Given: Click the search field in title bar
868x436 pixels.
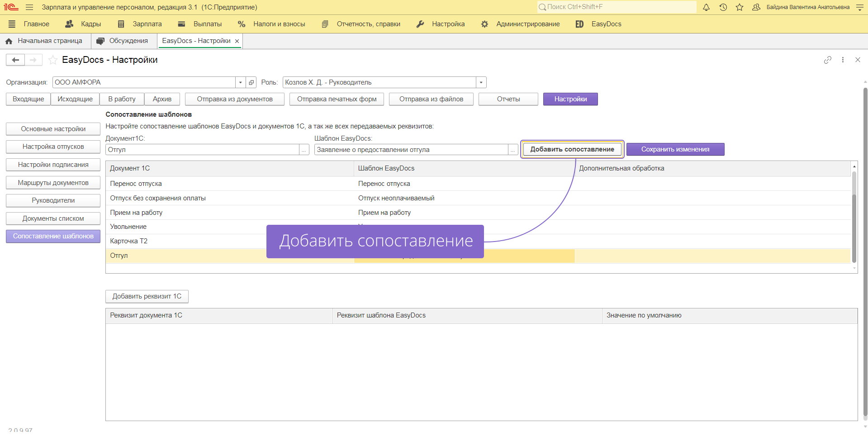Looking at the screenshot, I should (617, 7).
